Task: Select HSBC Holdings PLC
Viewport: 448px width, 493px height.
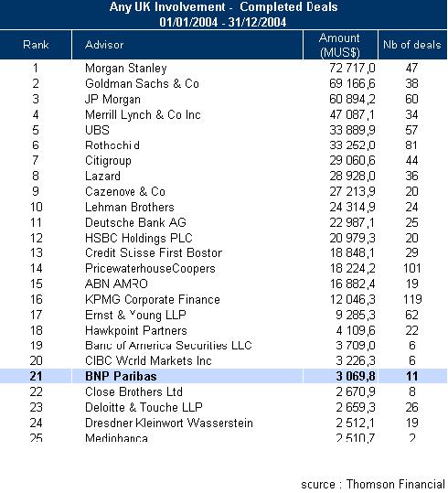Action: pos(138,238)
